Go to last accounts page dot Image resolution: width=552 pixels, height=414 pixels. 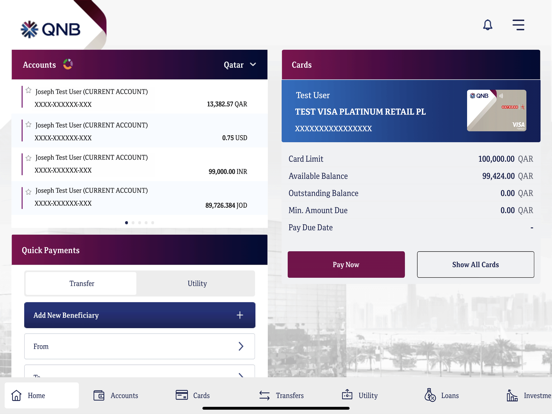coord(152,222)
